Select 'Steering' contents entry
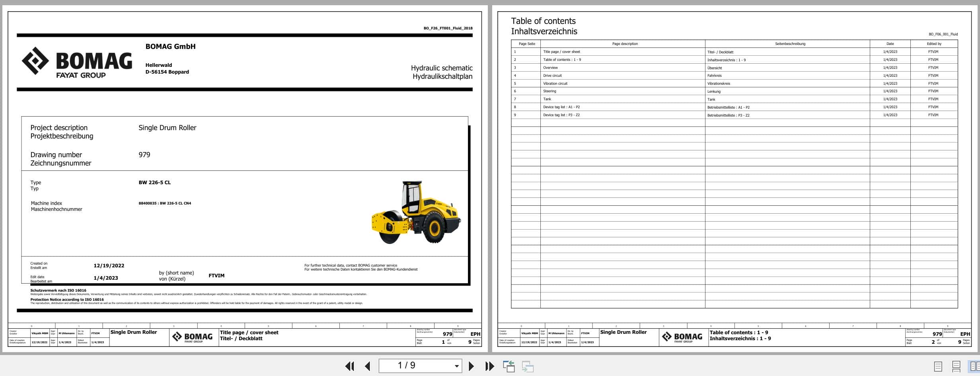Viewport: 980px width, 376px height. tap(549, 91)
